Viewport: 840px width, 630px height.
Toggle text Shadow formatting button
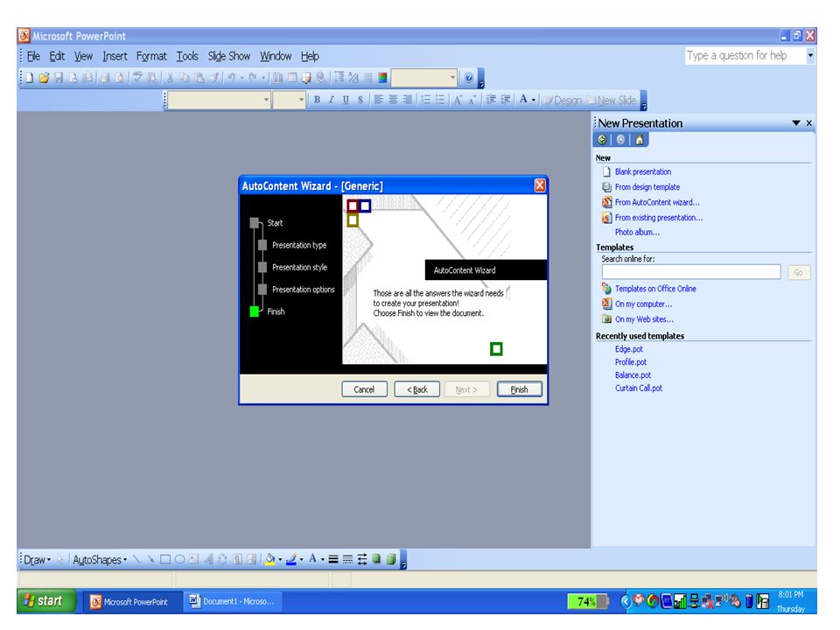tap(360, 100)
